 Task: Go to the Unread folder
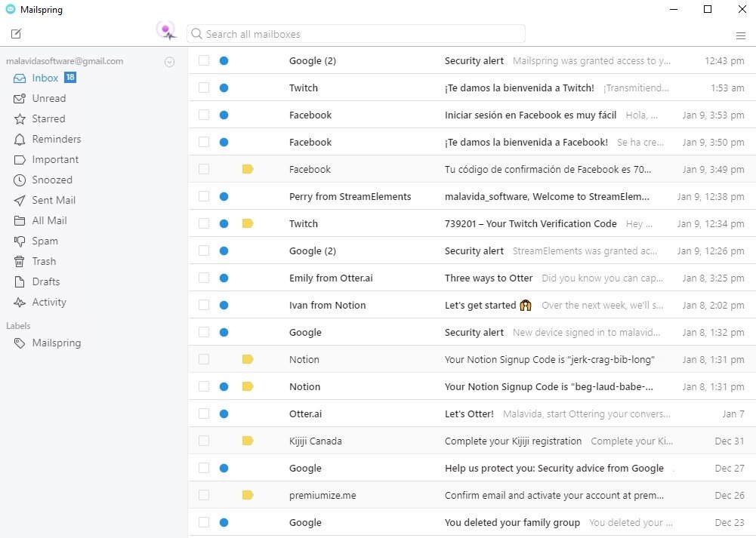click(x=48, y=98)
